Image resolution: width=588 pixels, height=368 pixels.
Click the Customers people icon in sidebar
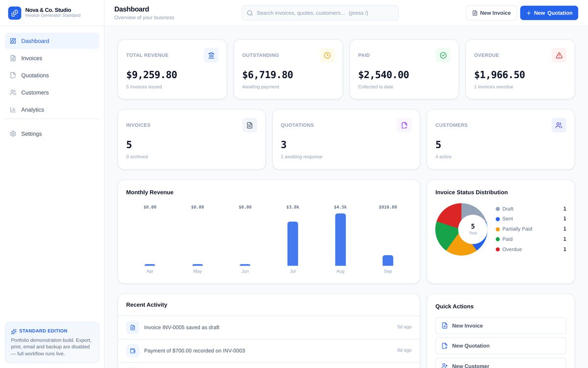[13, 93]
